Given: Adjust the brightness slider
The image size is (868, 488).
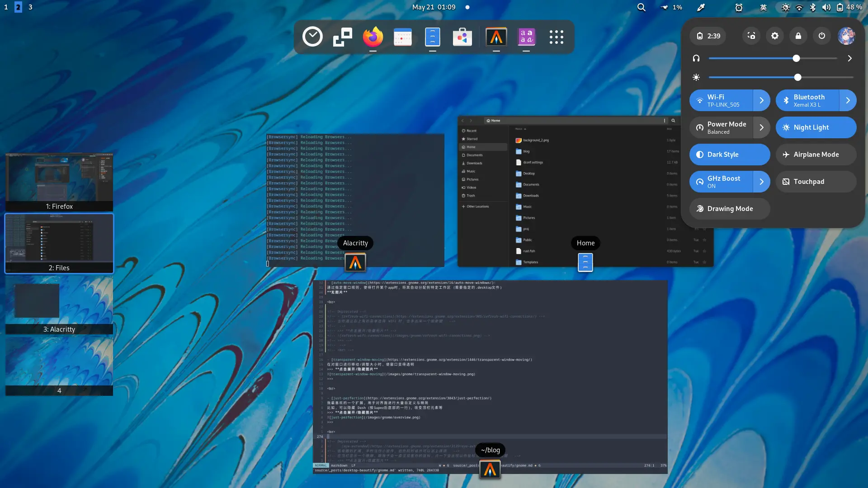Looking at the screenshot, I should [x=781, y=77].
